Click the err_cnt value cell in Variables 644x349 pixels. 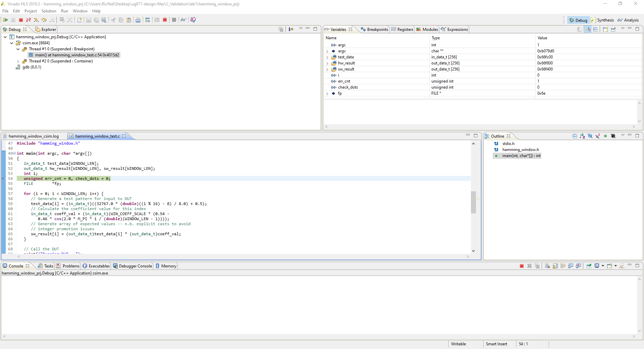point(589,81)
